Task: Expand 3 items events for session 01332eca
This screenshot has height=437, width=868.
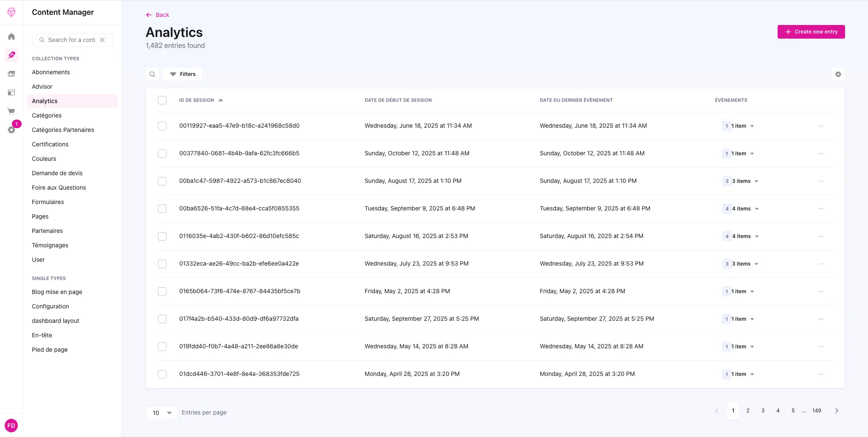Action: (x=756, y=264)
